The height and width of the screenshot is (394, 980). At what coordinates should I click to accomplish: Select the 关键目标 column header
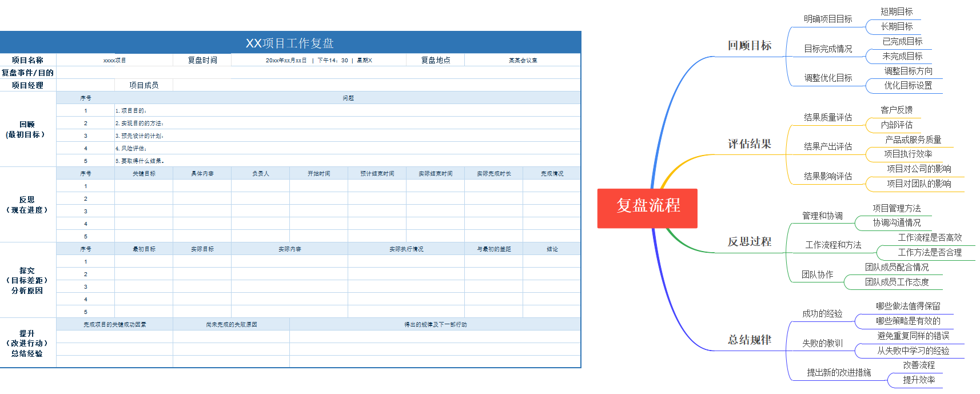144,173
